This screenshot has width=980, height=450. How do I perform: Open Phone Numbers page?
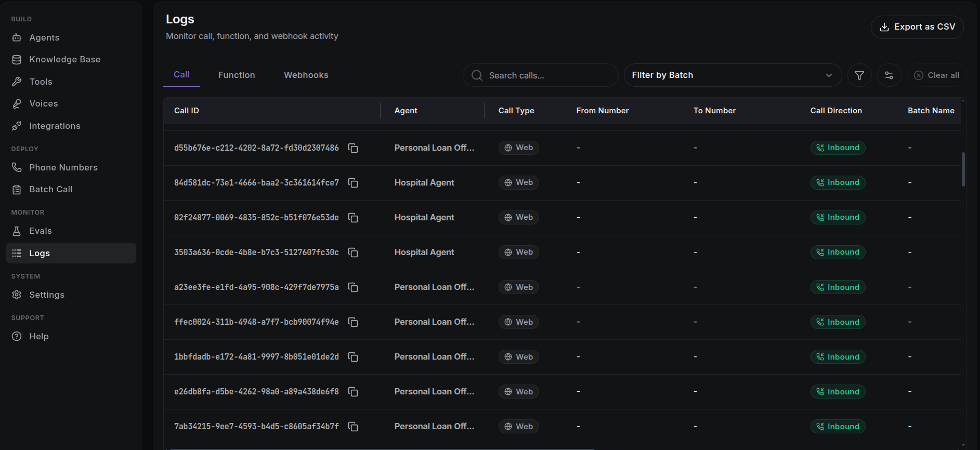coord(71,167)
